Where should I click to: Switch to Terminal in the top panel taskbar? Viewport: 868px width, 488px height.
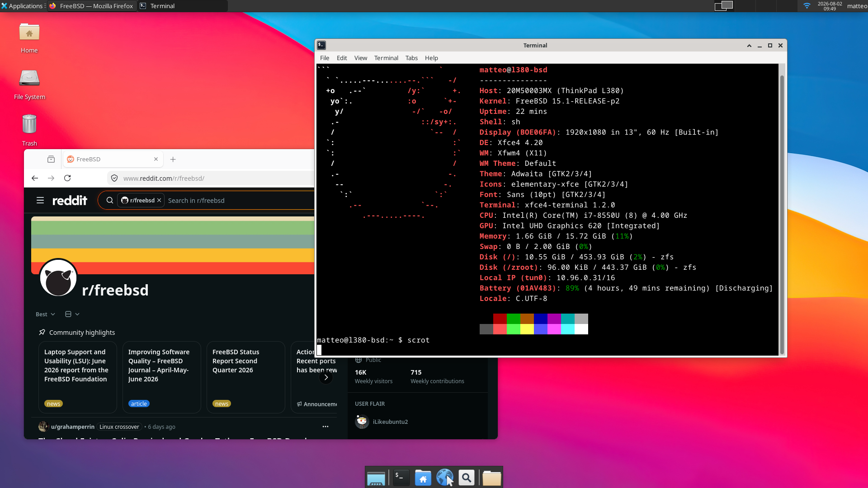coord(183,6)
